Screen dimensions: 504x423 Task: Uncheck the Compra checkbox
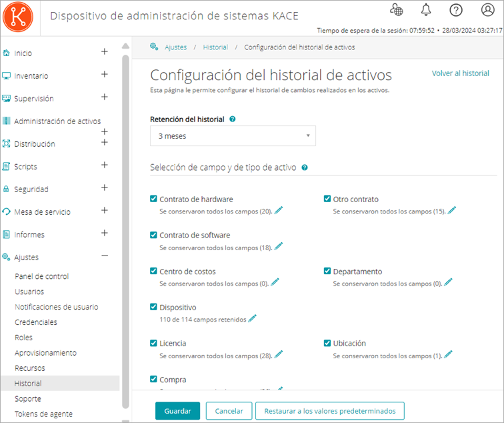click(153, 379)
